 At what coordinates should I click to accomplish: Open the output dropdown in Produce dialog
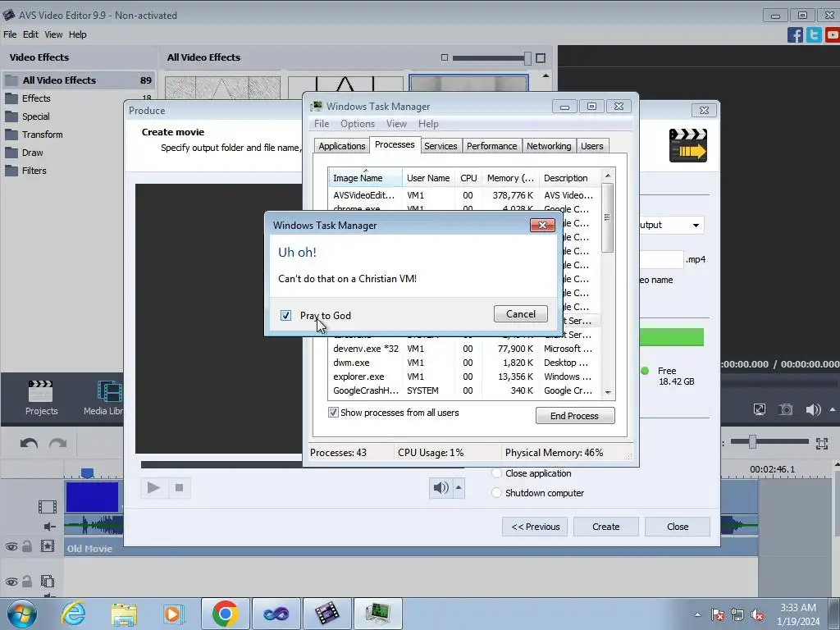[x=696, y=226]
